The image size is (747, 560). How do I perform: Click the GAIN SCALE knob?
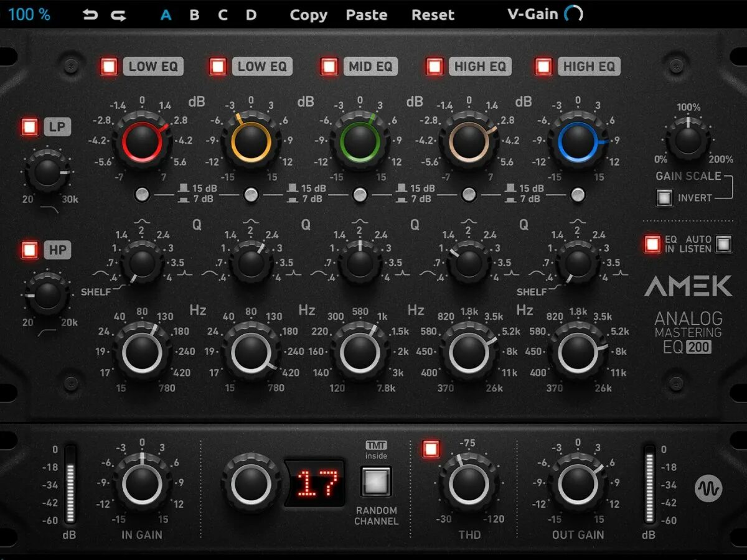(x=688, y=139)
